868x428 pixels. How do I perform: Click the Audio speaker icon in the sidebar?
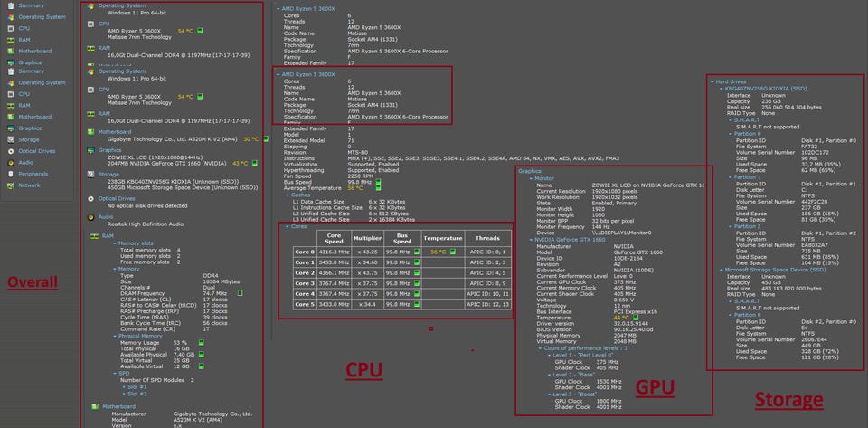(11, 163)
